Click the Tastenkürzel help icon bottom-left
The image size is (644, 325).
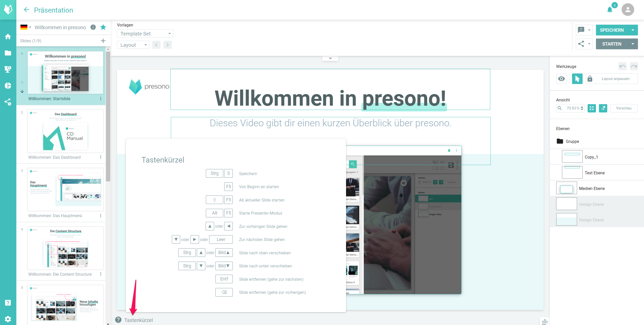click(119, 320)
